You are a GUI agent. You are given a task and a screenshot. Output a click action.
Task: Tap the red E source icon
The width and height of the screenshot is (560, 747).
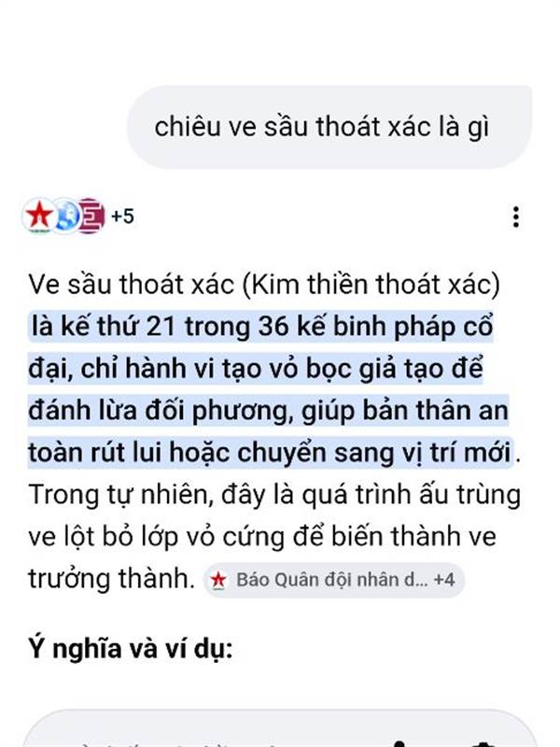[x=91, y=217]
